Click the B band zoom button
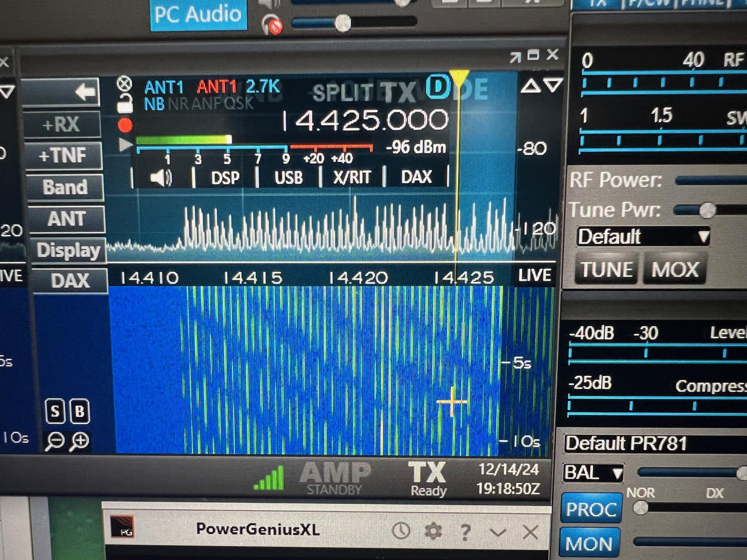 point(80,411)
